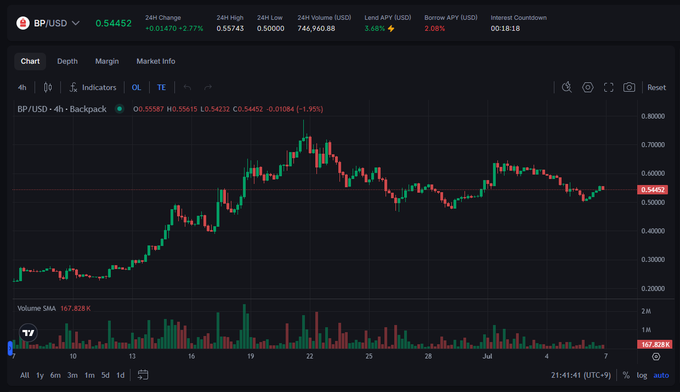Expand the BP/USD pair dropdown chevron
Image resolution: width=680 pixels, height=392 pixels.
75,23
